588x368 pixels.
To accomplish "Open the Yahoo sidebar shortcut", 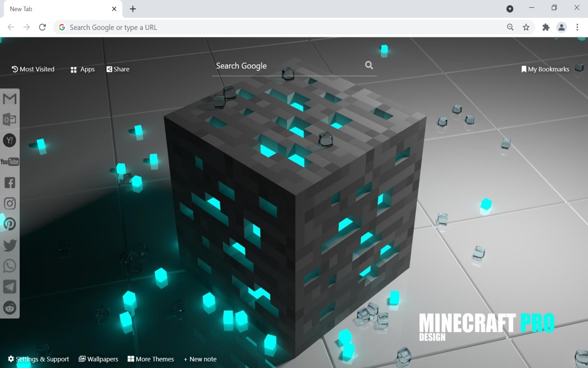I will click(10, 140).
